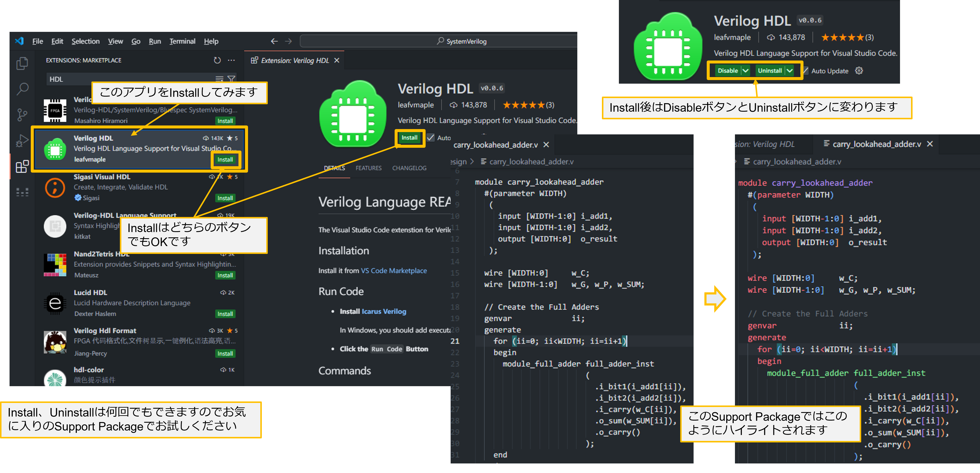Click the Disable button
The image size is (980, 473).
(727, 71)
